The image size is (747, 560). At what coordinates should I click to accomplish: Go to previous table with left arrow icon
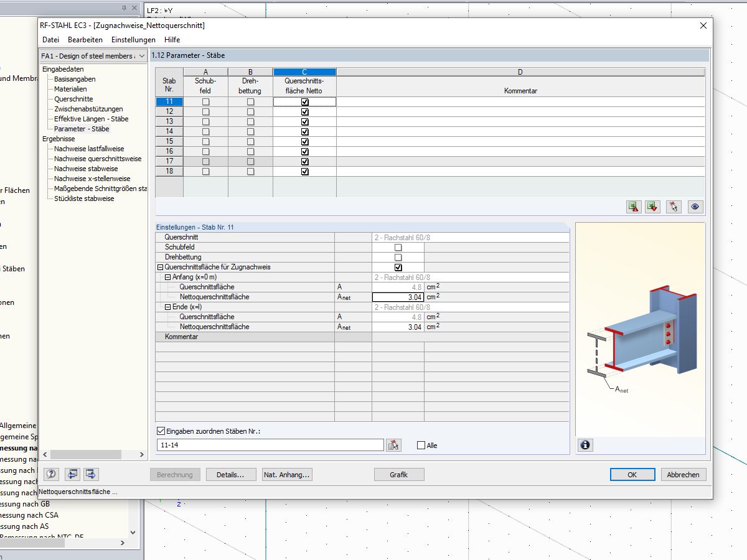72,474
